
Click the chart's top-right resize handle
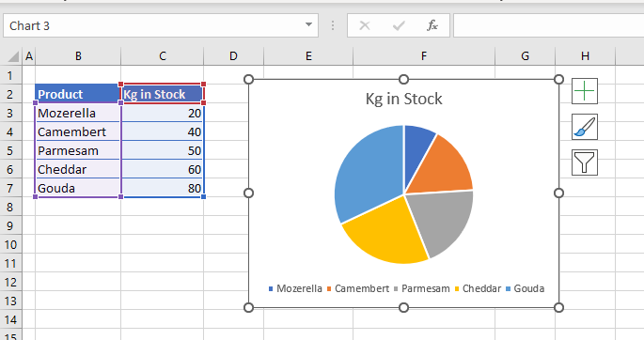(559, 79)
